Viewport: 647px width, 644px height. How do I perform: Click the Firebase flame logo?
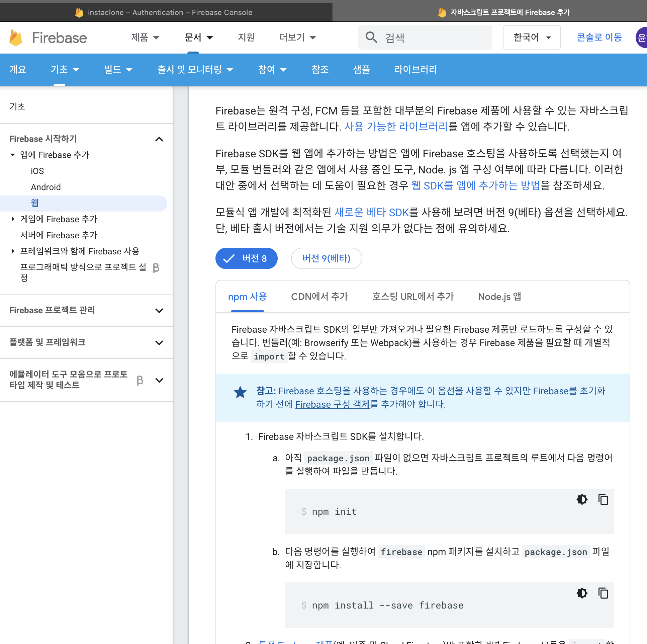tap(16, 37)
